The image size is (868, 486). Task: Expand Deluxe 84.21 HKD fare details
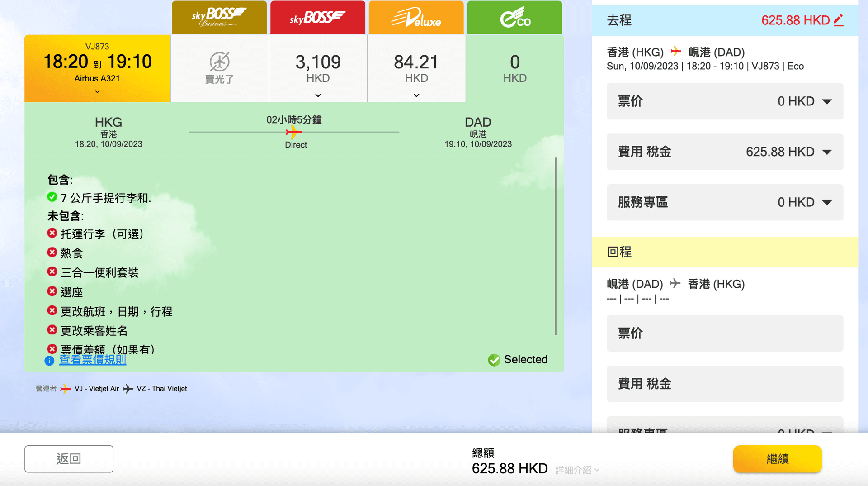point(416,95)
